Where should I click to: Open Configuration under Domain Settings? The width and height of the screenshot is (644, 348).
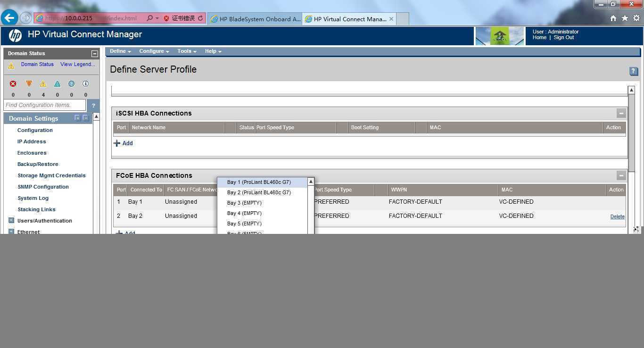point(35,130)
